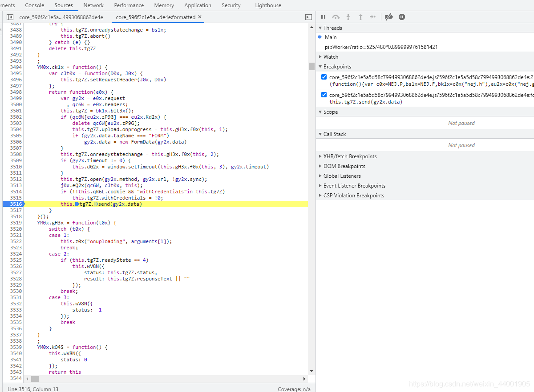Click the Step into function icon
Viewport: 534px width, 392px height.
(348, 17)
